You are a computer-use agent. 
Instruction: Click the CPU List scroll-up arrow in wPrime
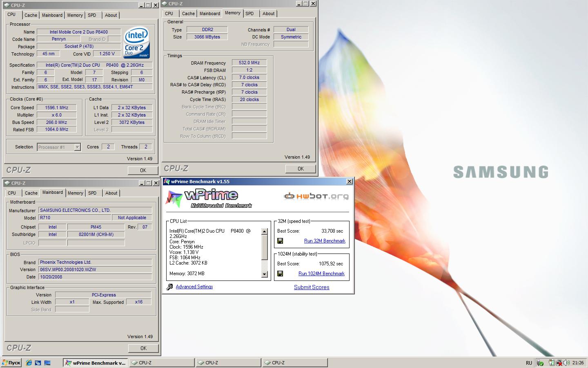tap(264, 231)
